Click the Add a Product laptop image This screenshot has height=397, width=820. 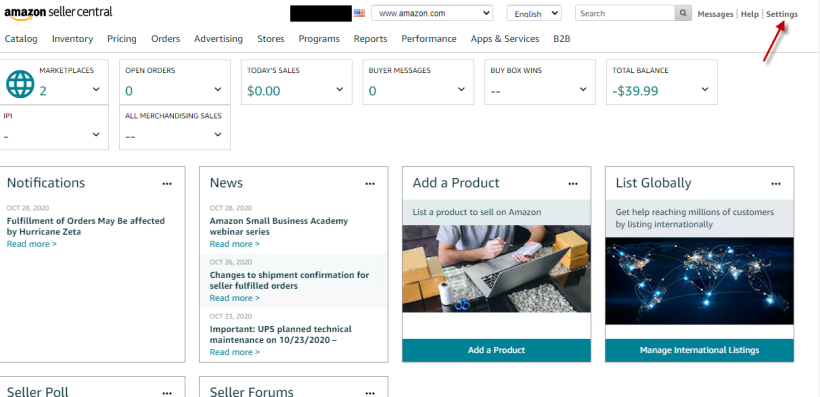click(x=496, y=268)
